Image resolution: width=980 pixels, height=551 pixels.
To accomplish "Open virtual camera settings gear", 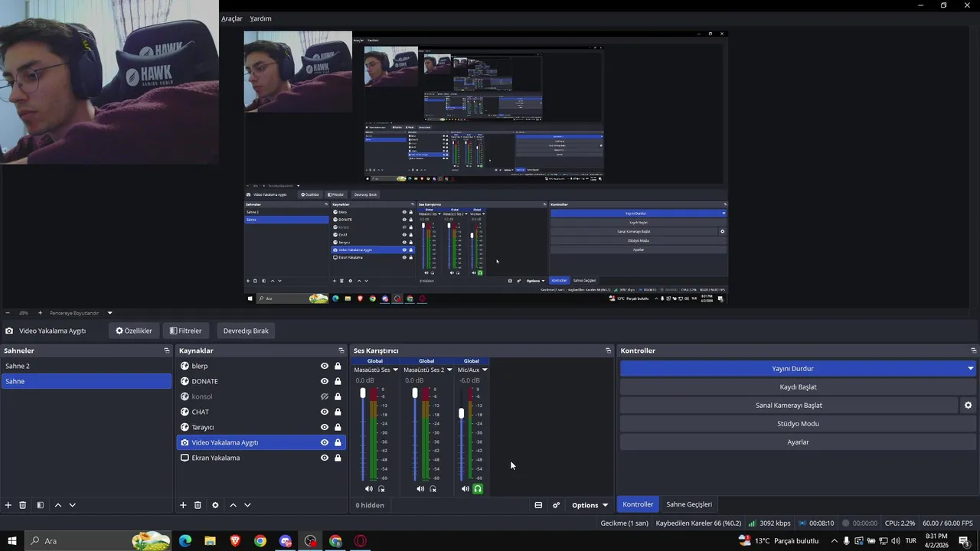I will 968,405.
